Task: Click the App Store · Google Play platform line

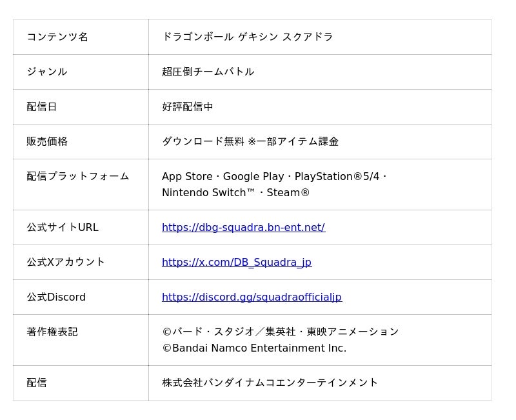Action: pos(274,176)
